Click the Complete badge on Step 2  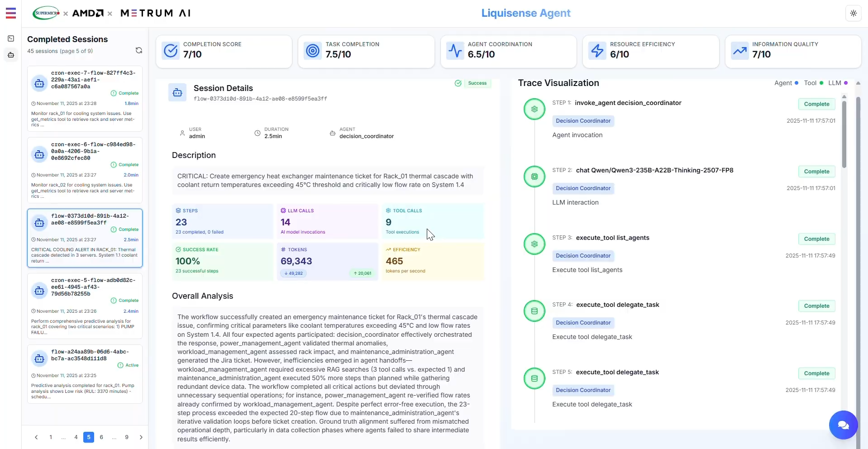coord(816,172)
